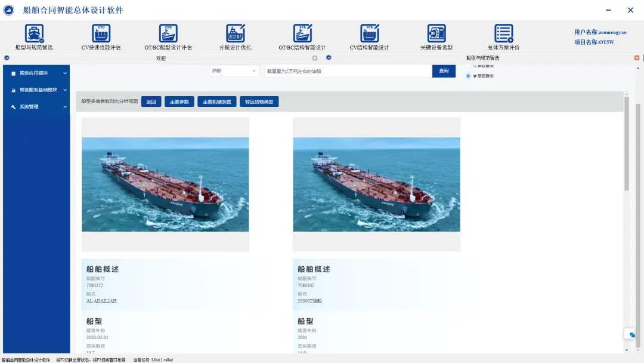Screen dimensions: 644x363
Task: Expand 智选应用模块 sidebar chevron
Action: click(x=65, y=73)
